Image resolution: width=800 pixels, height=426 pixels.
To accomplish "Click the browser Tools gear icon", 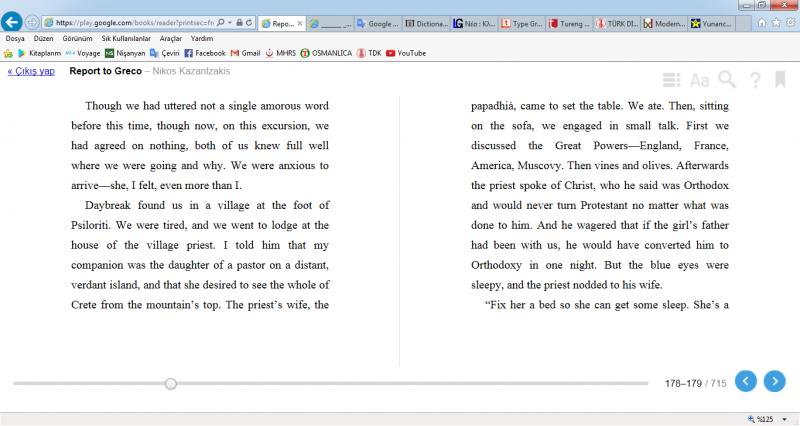I will coord(791,22).
